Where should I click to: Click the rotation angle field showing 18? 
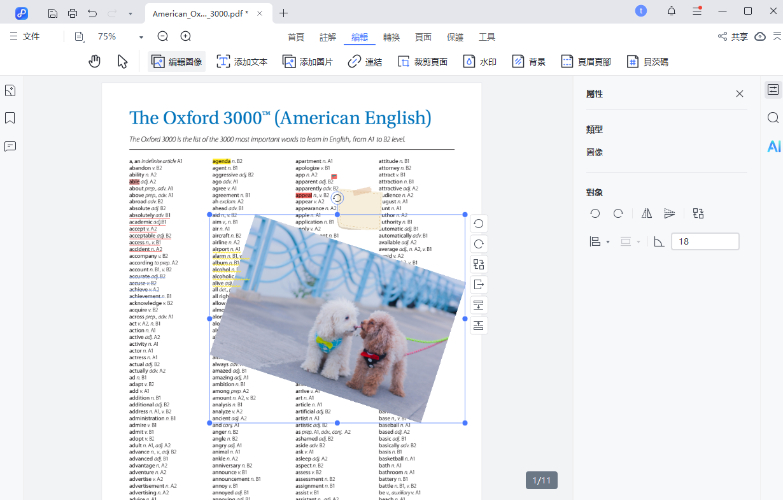coord(705,242)
